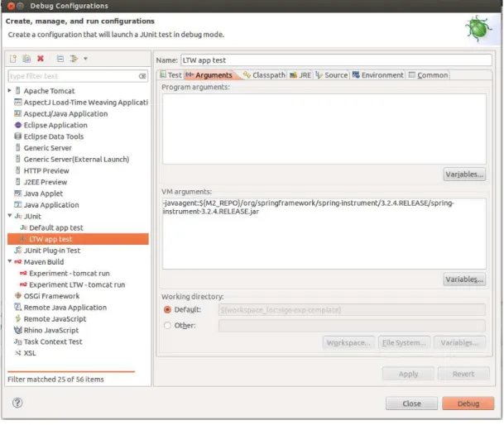The image size is (504, 425).
Task: Click the type filter text field
Action: pyautogui.click(x=78, y=76)
